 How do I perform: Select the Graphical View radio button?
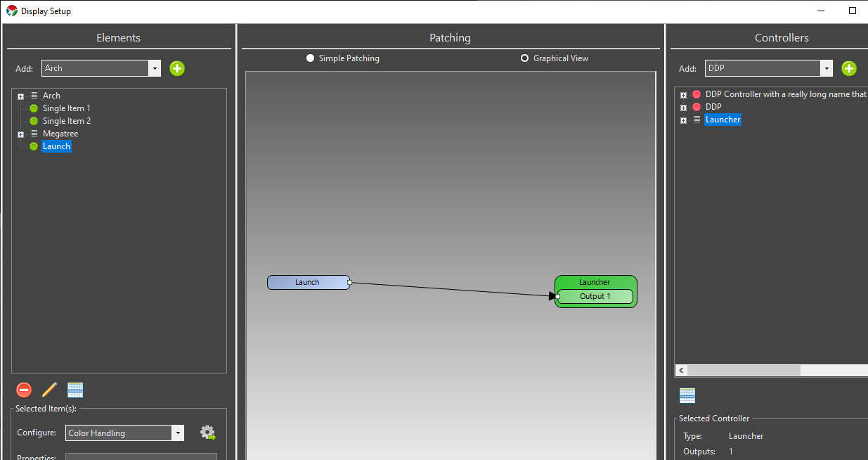(x=524, y=58)
